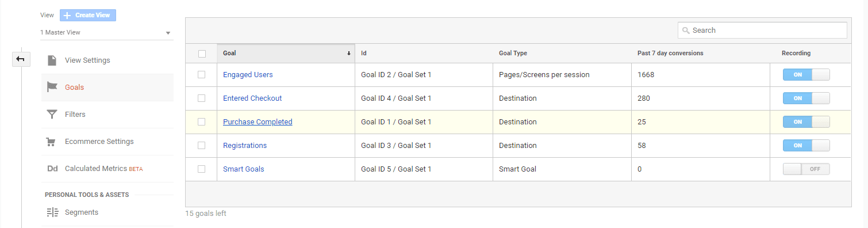
Task: Click the 'Goal ID 4 / Goal Set 1' cell
Action: (424, 98)
